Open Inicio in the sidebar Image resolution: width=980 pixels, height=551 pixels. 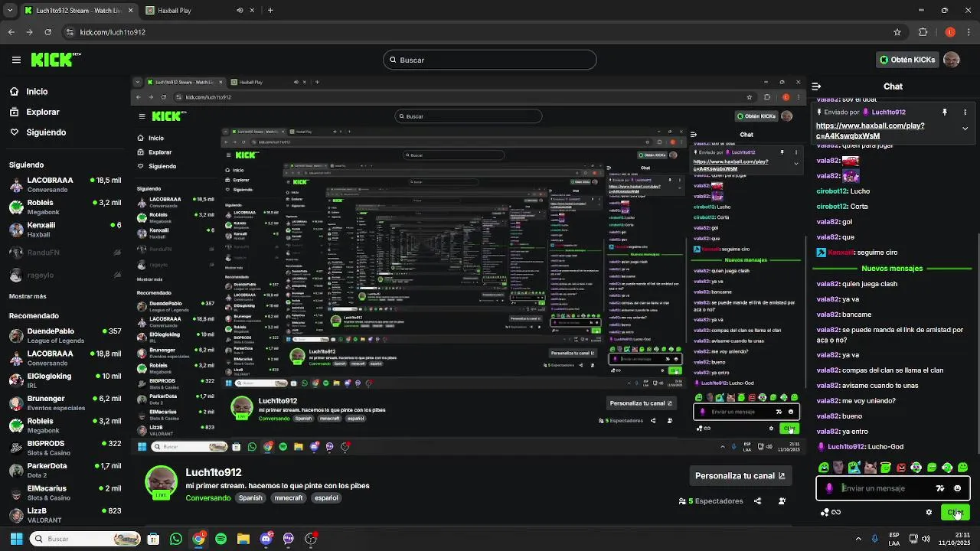(x=28, y=92)
